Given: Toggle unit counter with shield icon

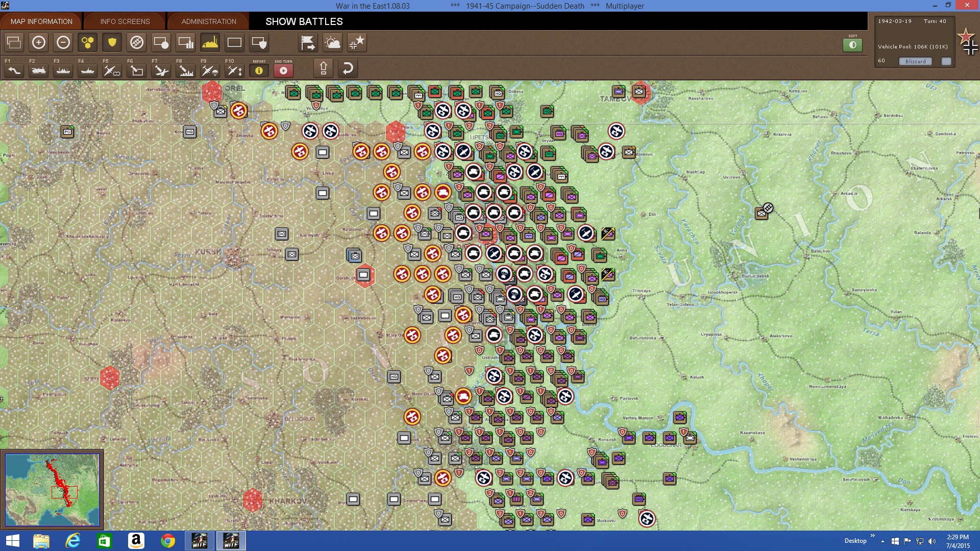Looking at the screenshot, I should pos(259,42).
